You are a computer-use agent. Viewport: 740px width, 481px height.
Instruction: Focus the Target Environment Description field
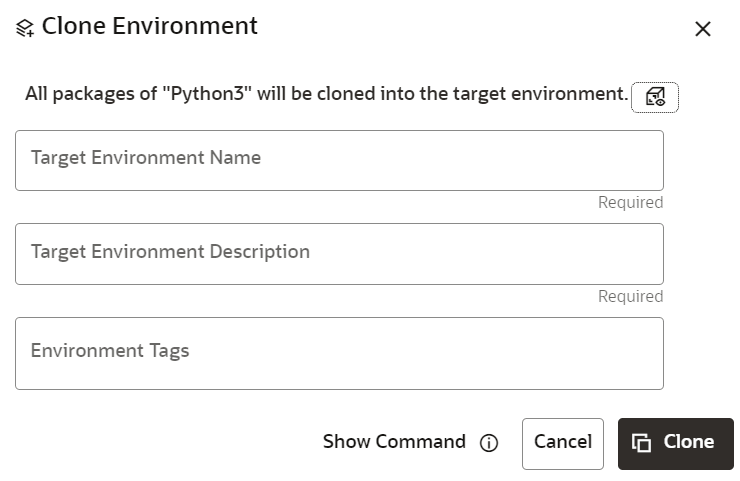pos(339,253)
